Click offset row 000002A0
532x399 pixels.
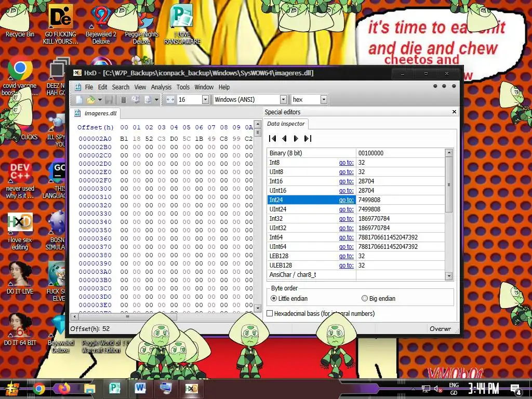(95, 138)
